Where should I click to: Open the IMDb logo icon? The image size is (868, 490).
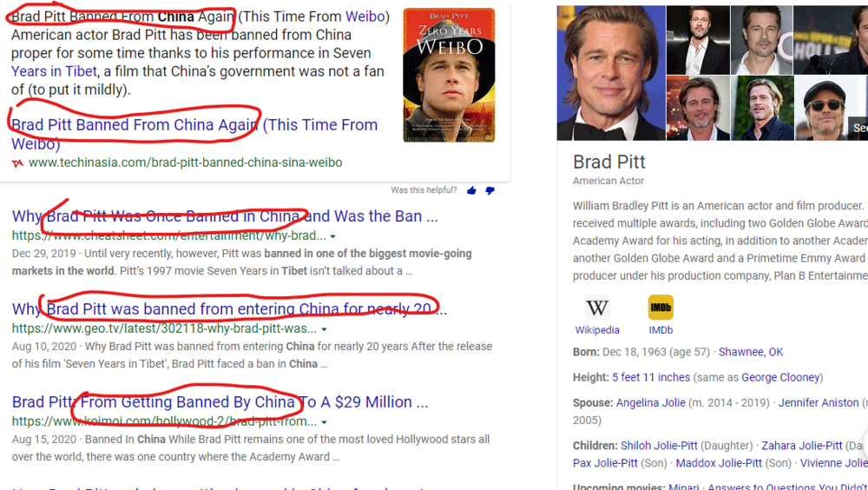click(x=661, y=308)
